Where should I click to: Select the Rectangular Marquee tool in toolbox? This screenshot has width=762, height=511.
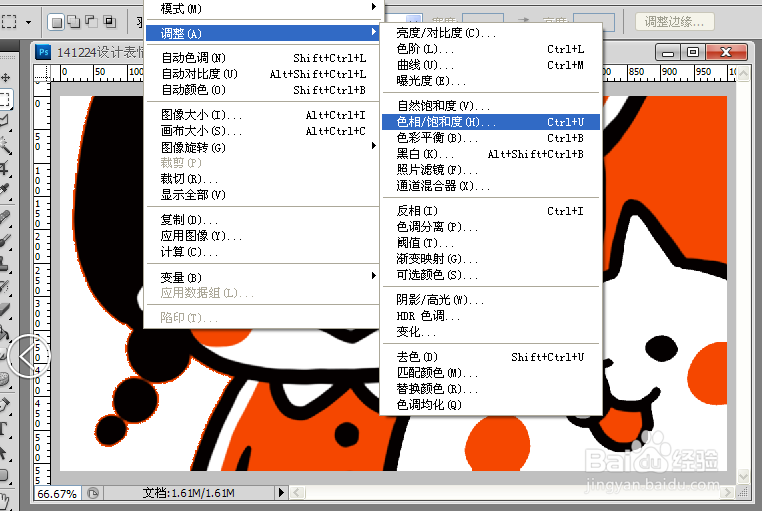coord(5,99)
